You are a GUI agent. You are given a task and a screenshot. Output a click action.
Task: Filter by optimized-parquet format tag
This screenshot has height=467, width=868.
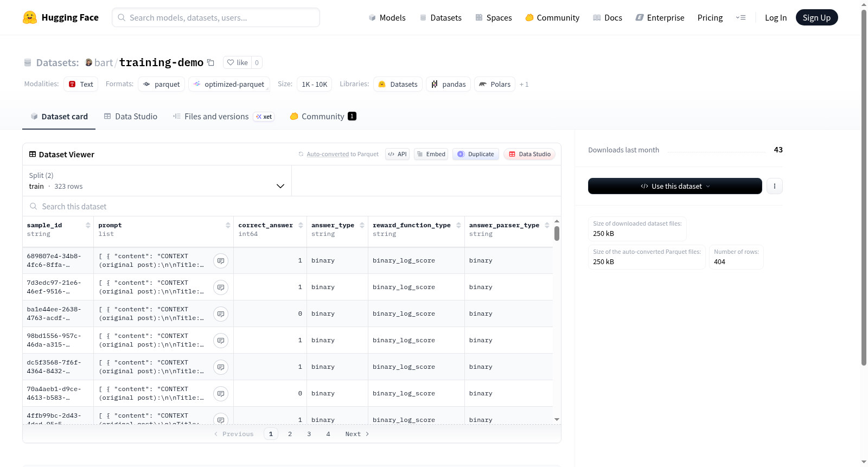pos(229,84)
